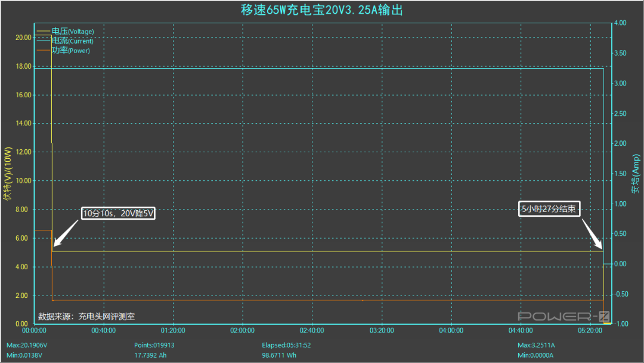Viewport: 644px width, 363px height.
Task: Click the right axis label 安培(Amp)
Action: click(636, 174)
